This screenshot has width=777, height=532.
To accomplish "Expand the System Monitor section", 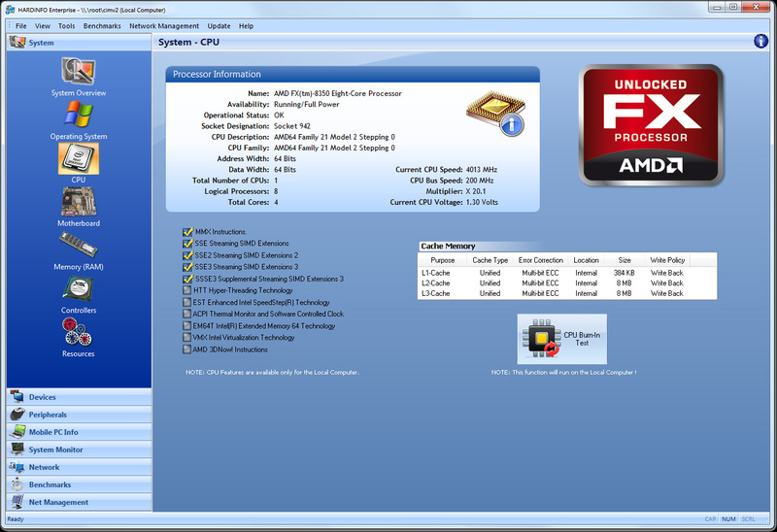I will tap(80, 449).
